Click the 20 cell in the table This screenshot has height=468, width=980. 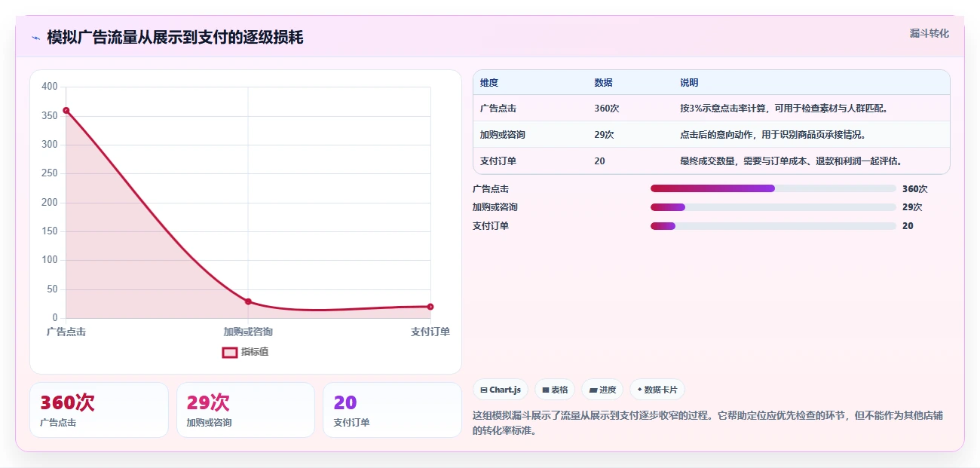(599, 161)
